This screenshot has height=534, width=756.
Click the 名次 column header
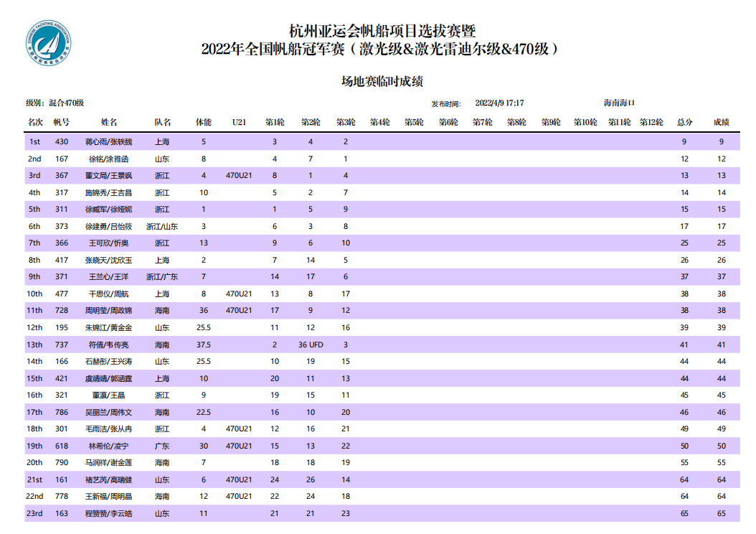point(35,123)
